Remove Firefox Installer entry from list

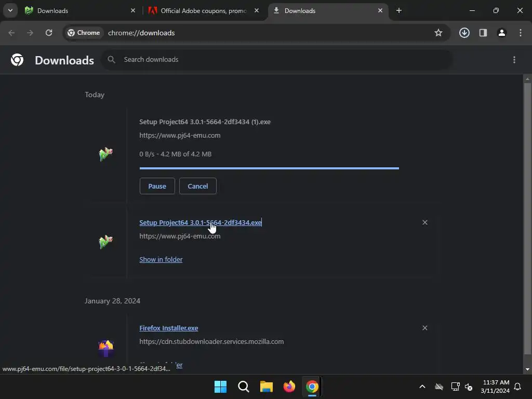click(425, 328)
